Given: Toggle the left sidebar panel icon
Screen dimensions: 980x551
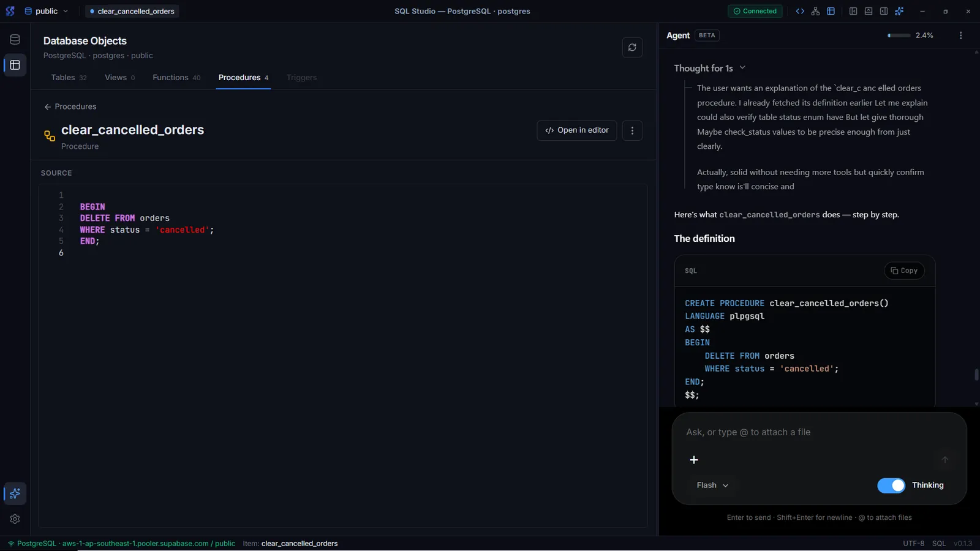Looking at the screenshot, I should tap(853, 11).
